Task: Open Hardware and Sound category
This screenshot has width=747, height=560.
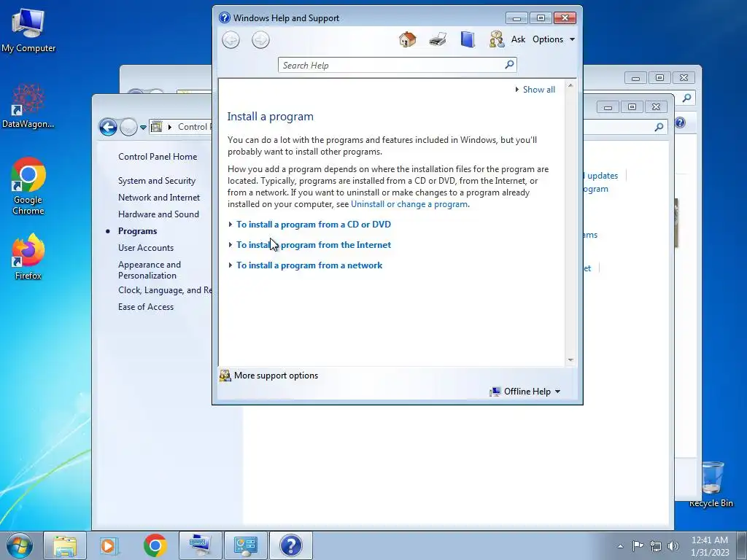Action: coord(158,214)
